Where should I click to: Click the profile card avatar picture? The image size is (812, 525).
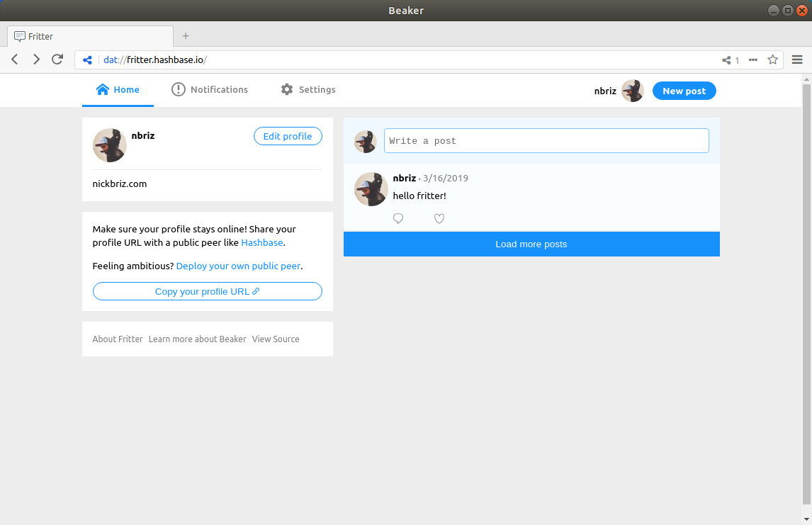(x=110, y=145)
